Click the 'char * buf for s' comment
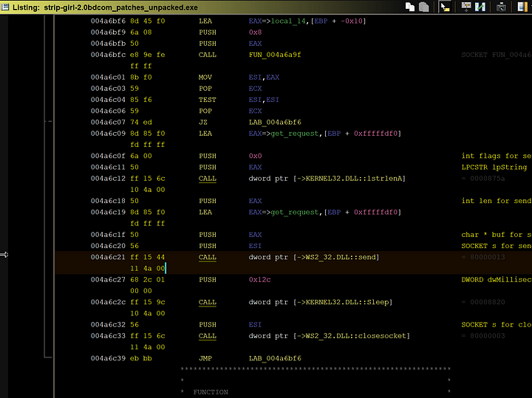The height and width of the screenshot is (398, 532). coord(497,235)
